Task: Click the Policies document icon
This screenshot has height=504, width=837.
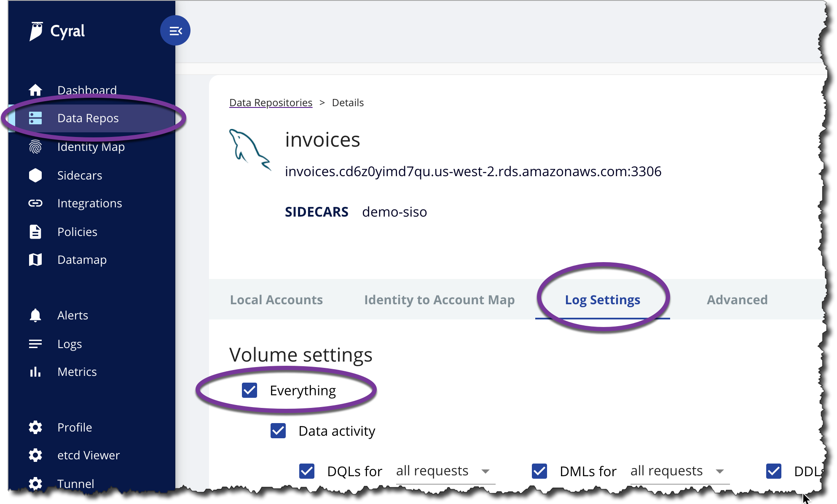Action: (x=35, y=232)
